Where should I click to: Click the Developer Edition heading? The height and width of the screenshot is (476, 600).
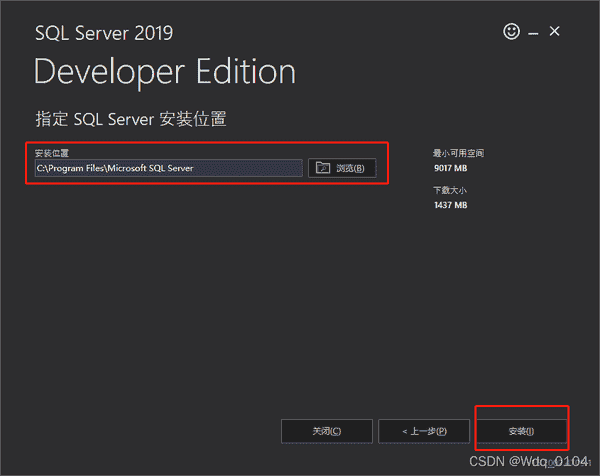tap(165, 72)
